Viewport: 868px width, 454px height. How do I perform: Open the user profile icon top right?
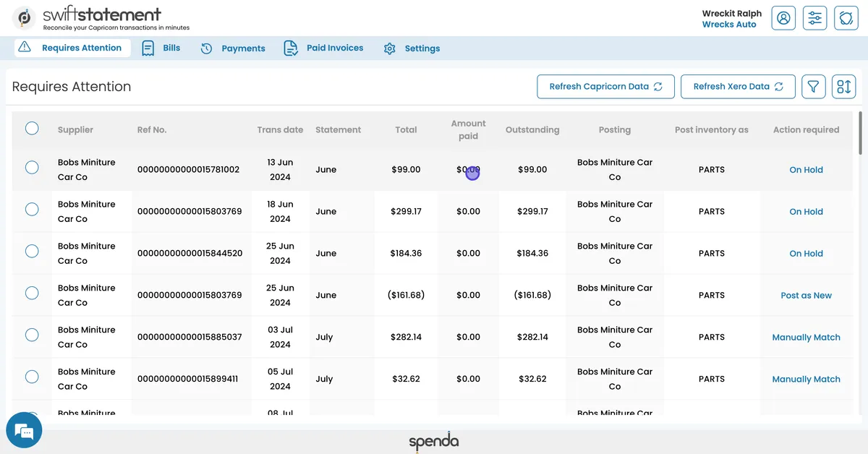click(x=783, y=18)
